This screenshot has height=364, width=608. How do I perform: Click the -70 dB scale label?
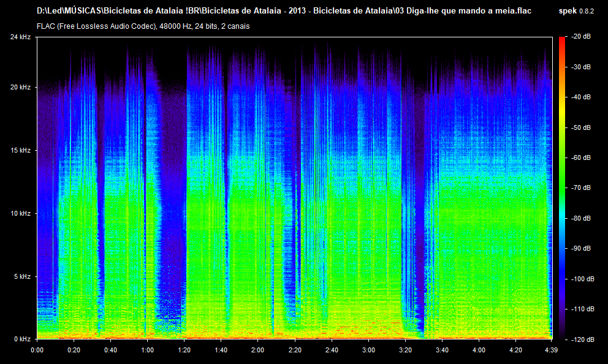(x=581, y=188)
